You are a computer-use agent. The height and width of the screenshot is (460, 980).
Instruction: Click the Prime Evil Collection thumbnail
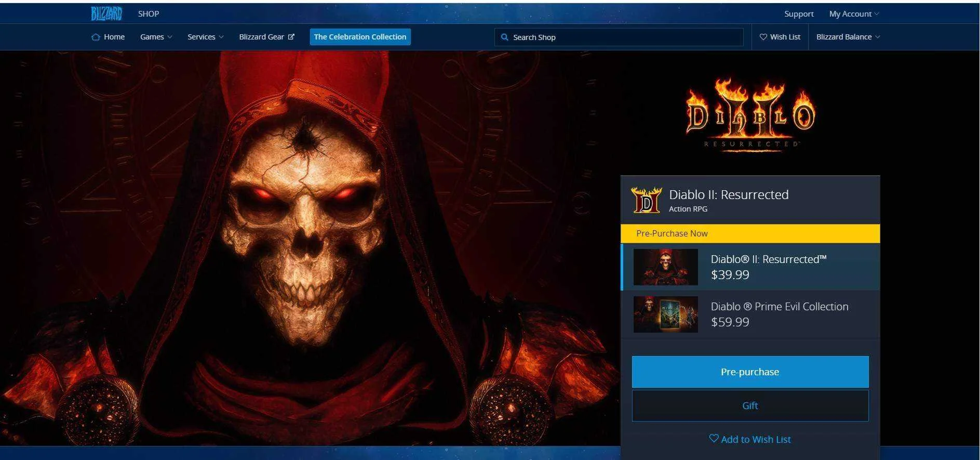pyautogui.click(x=665, y=314)
